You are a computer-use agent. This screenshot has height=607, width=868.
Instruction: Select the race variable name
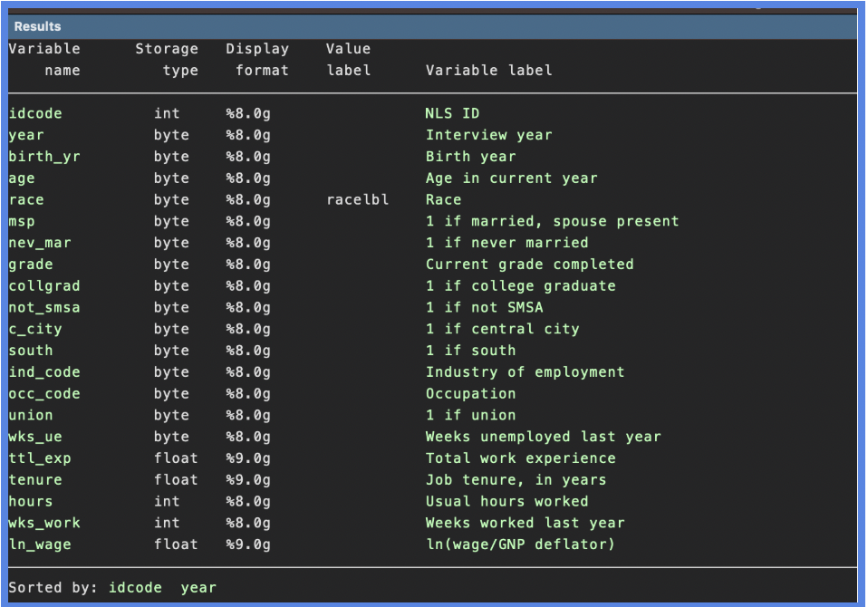(26, 200)
